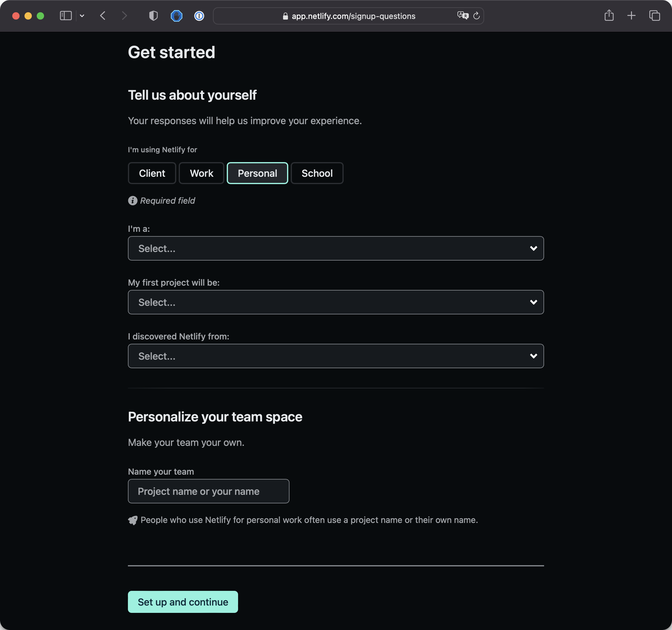Choose the School usage option
This screenshot has height=630, width=672.
[x=317, y=173]
